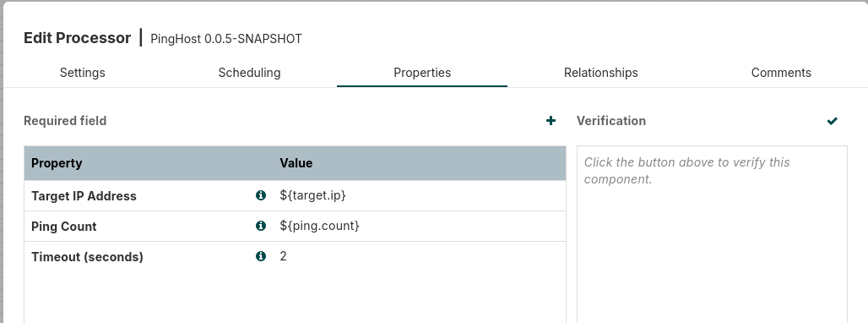The image size is (868, 323).
Task: Show info for Target IP Address property
Action: pos(261,195)
